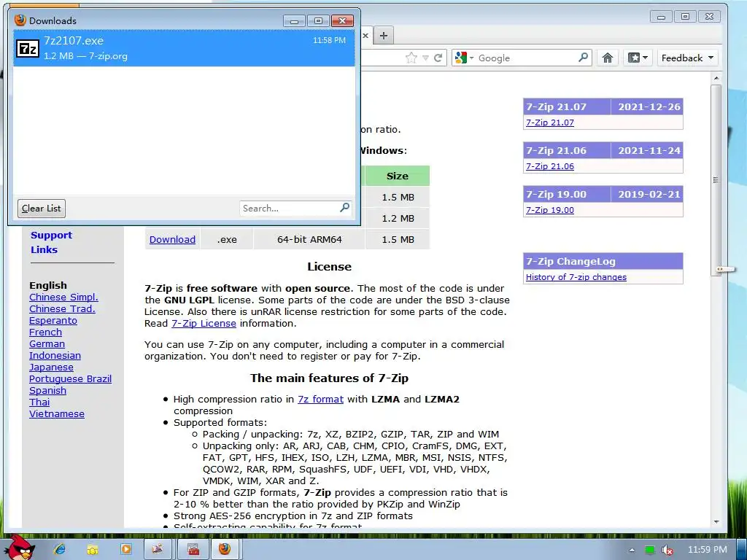Click the 2021-12-26 date header
This screenshot has width=747, height=560.
coord(649,106)
